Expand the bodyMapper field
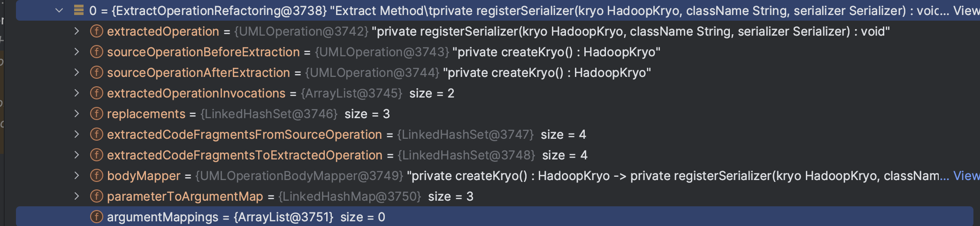 77,176
